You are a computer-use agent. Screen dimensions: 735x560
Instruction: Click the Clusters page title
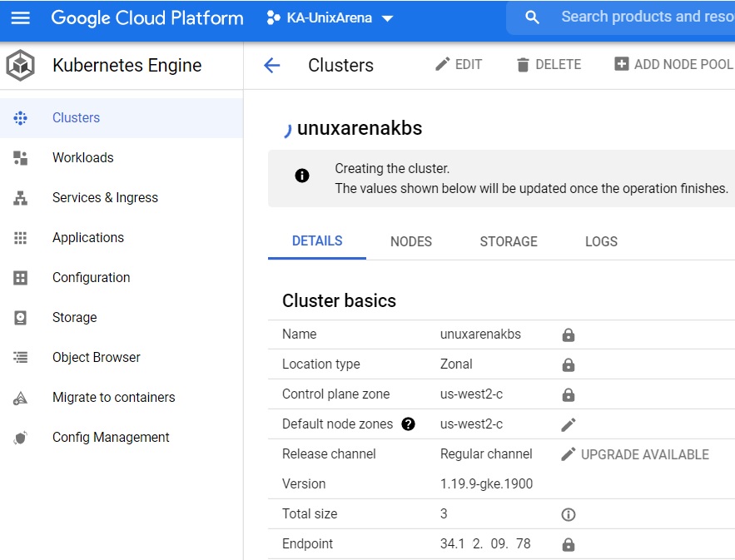[x=340, y=65]
